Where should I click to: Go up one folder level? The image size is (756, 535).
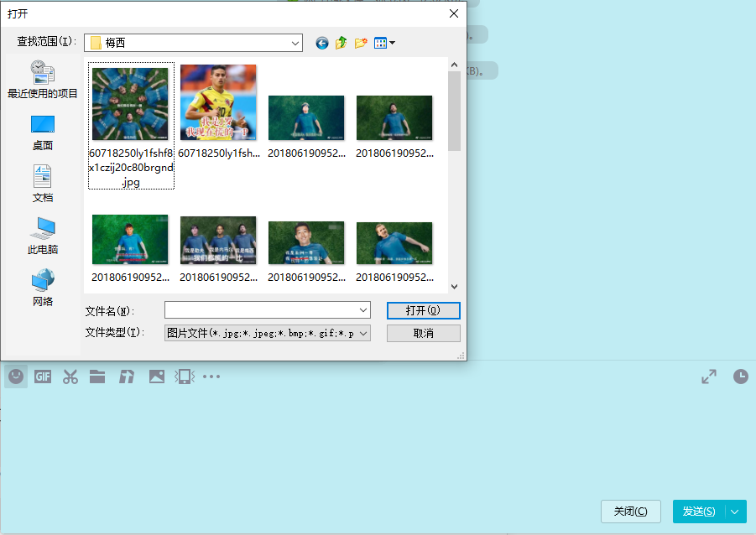(x=342, y=43)
